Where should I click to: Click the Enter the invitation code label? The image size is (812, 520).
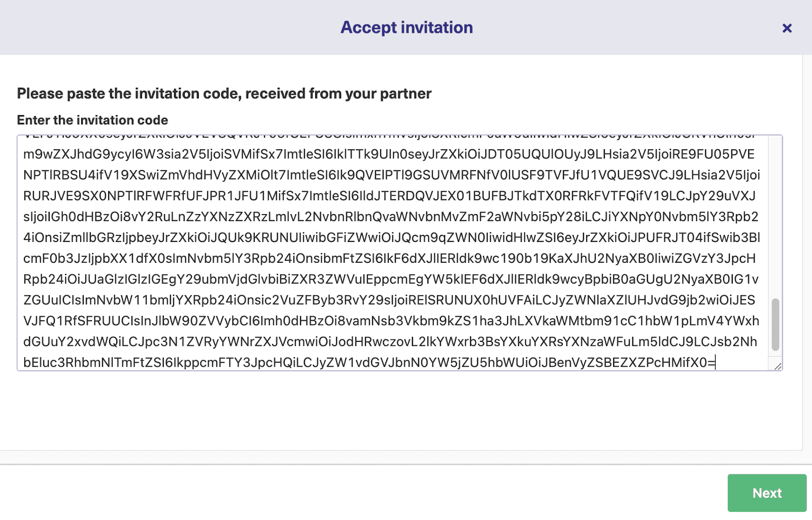(x=92, y=120)
